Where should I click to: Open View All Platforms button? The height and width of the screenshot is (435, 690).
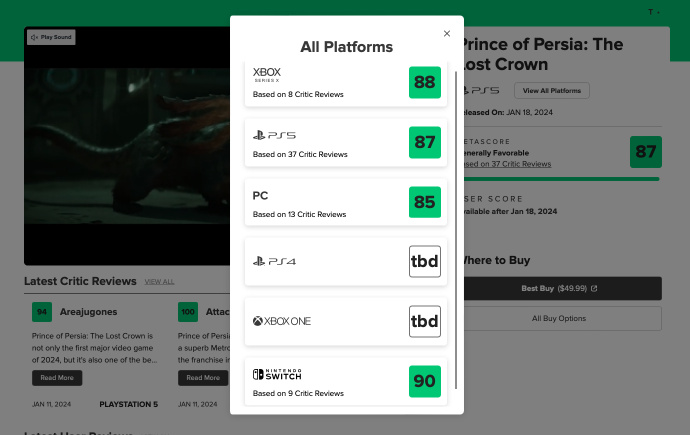[x=551, y=91]
